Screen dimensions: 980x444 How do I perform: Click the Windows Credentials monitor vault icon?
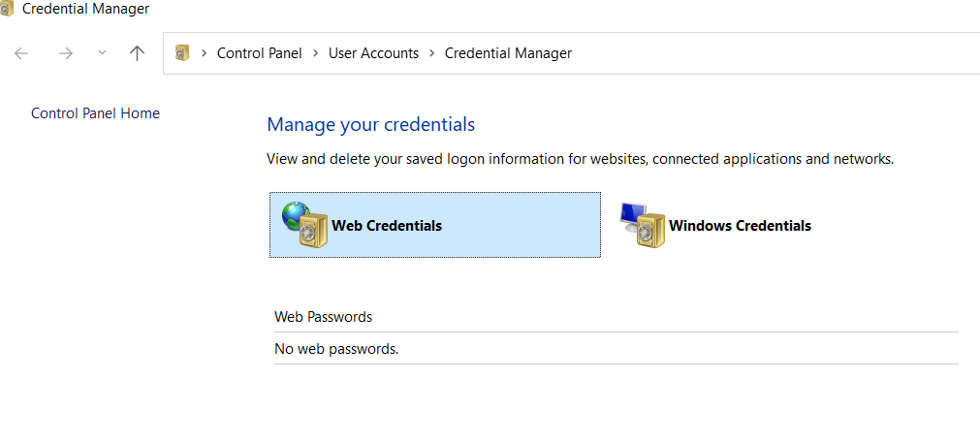pos(643,225)
